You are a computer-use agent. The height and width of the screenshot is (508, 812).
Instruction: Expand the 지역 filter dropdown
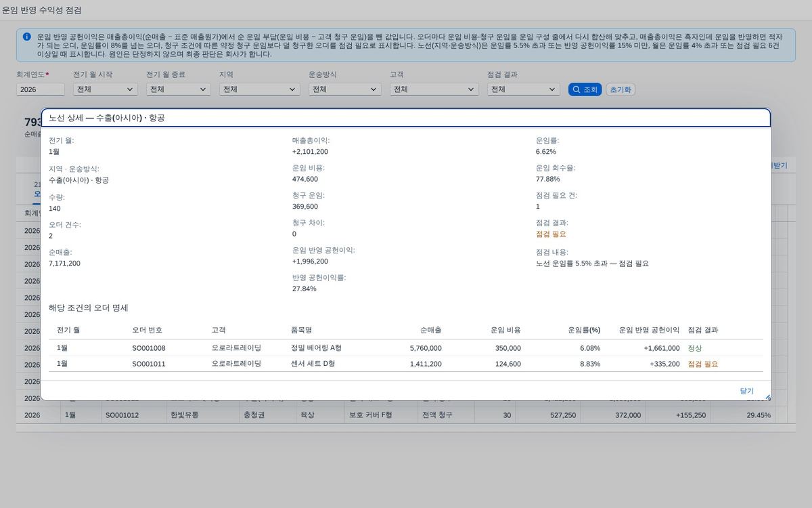coord(260,89)
